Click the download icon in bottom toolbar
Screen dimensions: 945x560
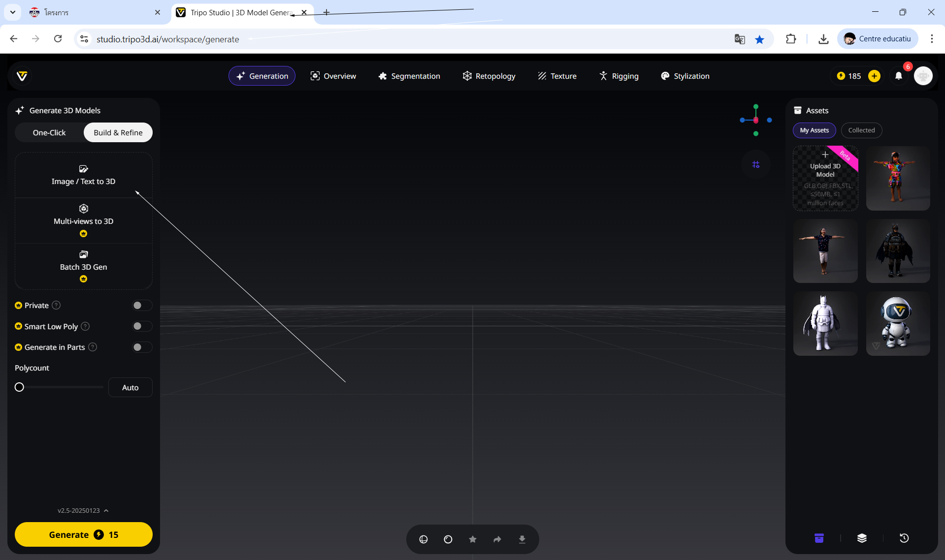[x=522, y=539]
